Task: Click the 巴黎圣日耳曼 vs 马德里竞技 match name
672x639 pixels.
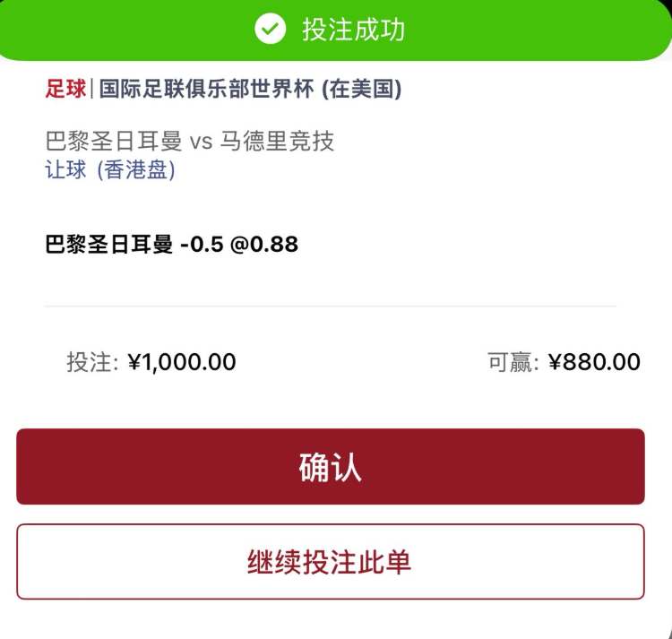Action: pyautogui.click(x=189, y=141)
